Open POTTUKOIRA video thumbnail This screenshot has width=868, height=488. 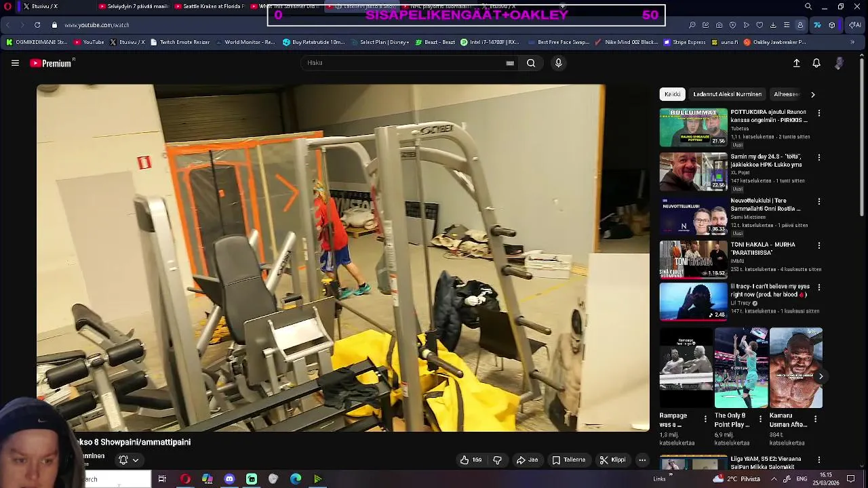coord(693,127)
